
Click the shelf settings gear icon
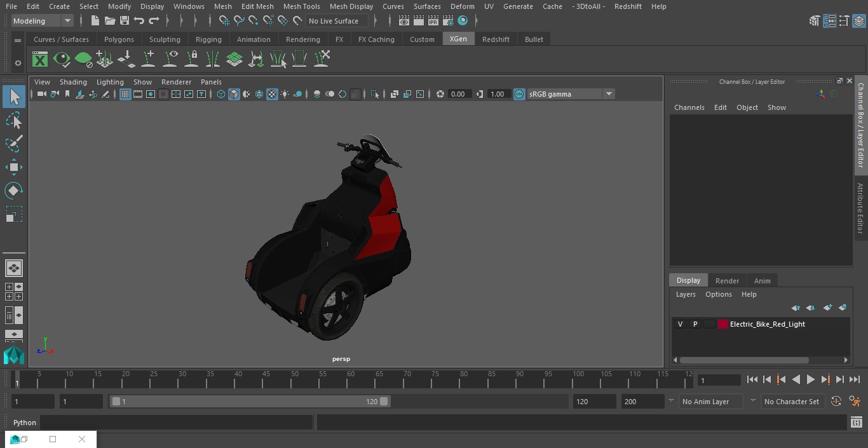click(x=18, y=63)
